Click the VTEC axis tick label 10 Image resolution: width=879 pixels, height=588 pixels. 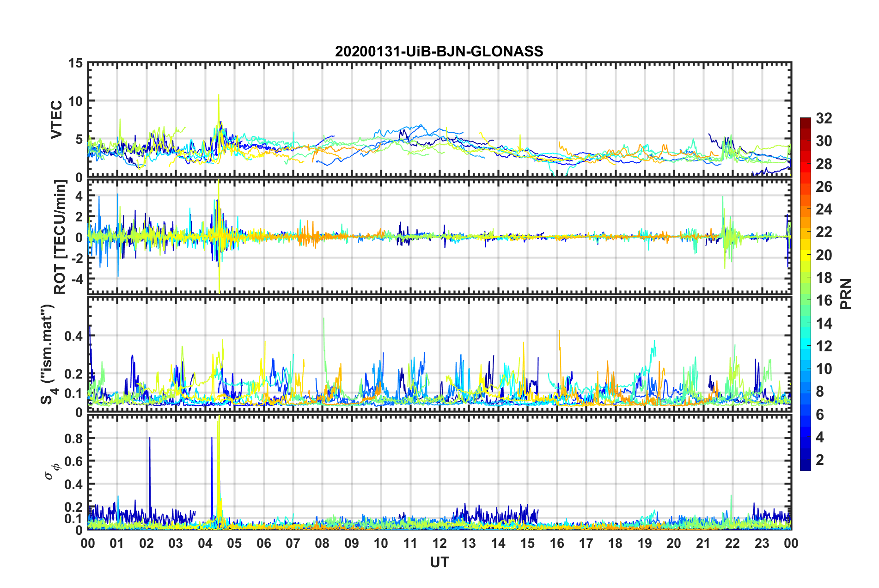click(75, 101)
